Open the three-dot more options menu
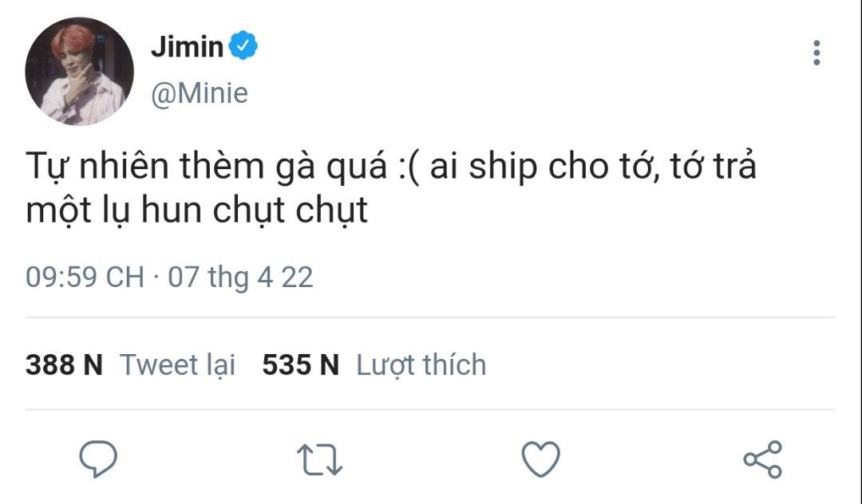Screen dimensions: 862x504 tap(817, 53)
